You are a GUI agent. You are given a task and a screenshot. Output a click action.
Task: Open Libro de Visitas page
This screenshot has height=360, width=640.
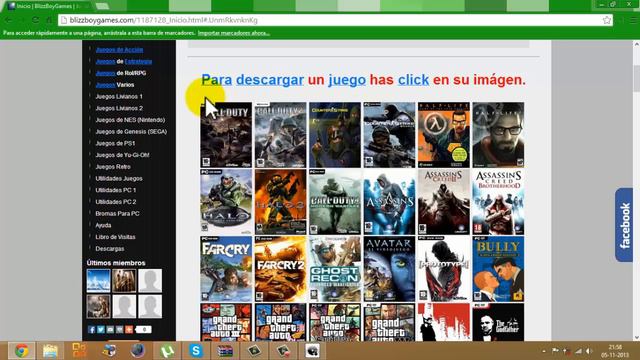[115, 237]
